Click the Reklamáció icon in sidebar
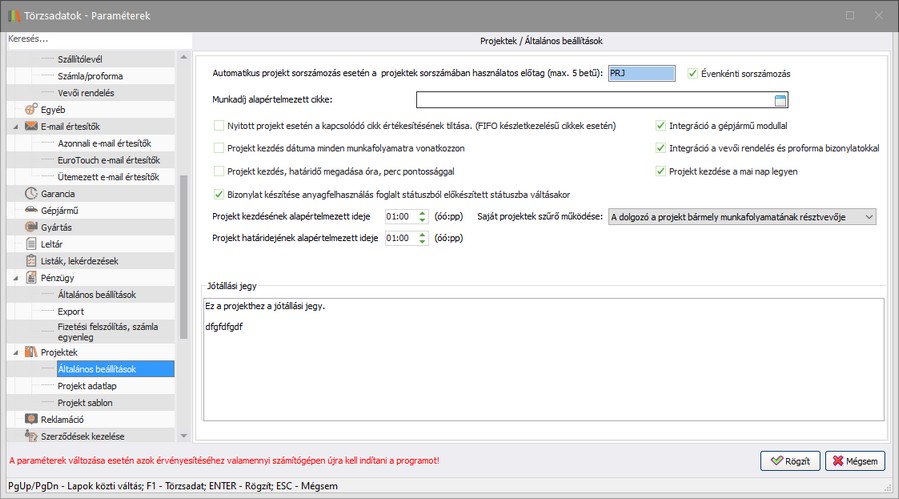 pos(32,419)
